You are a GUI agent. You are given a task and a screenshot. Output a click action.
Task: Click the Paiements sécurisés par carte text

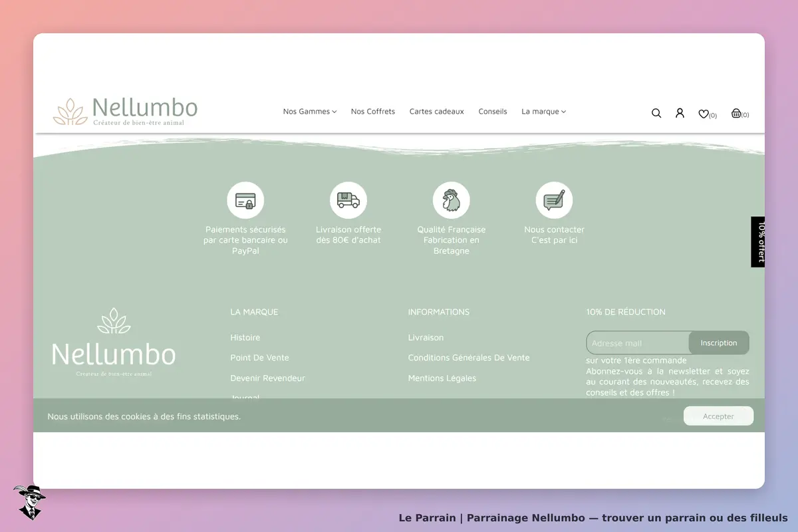point(245,240)
